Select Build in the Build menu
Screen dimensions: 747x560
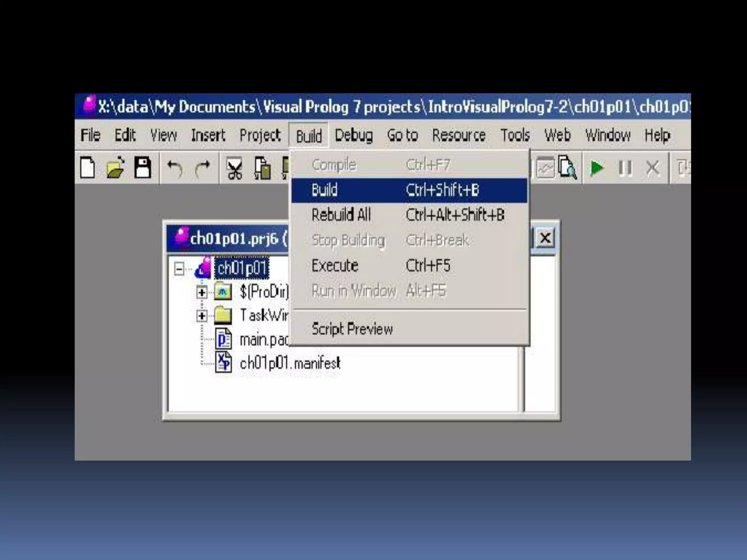pos(325,190)
